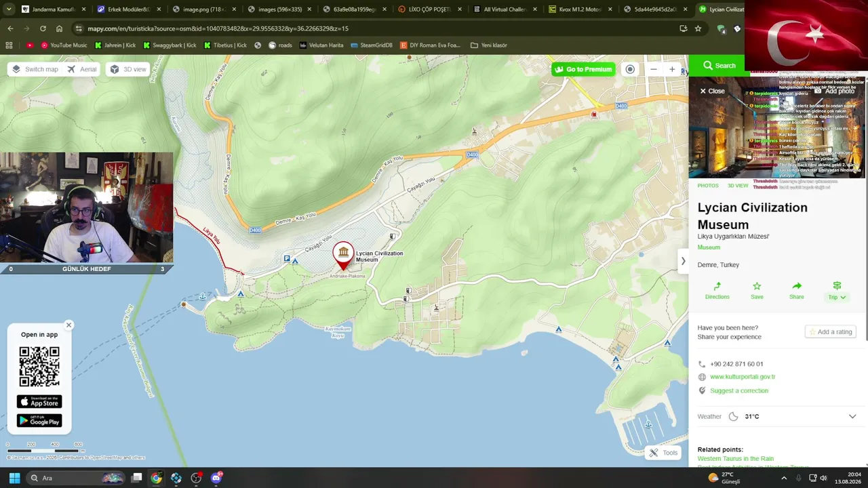Open Chrome from the taskbar
This screenshot has height=488, width=868.
(x=156, y=478)
